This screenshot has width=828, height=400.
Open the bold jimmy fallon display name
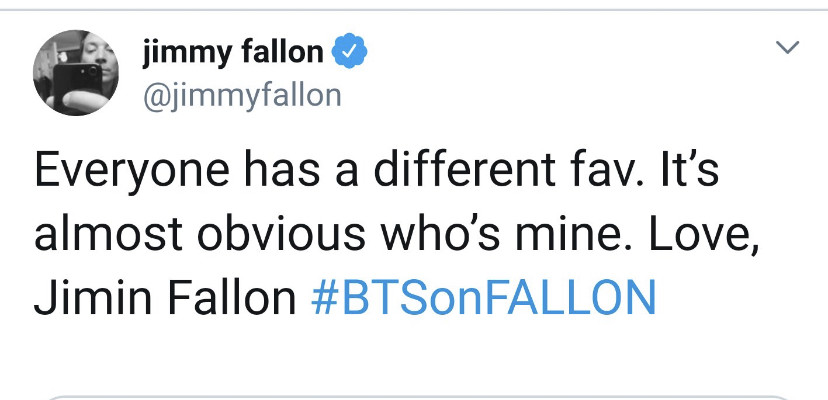tap(233, 53)
